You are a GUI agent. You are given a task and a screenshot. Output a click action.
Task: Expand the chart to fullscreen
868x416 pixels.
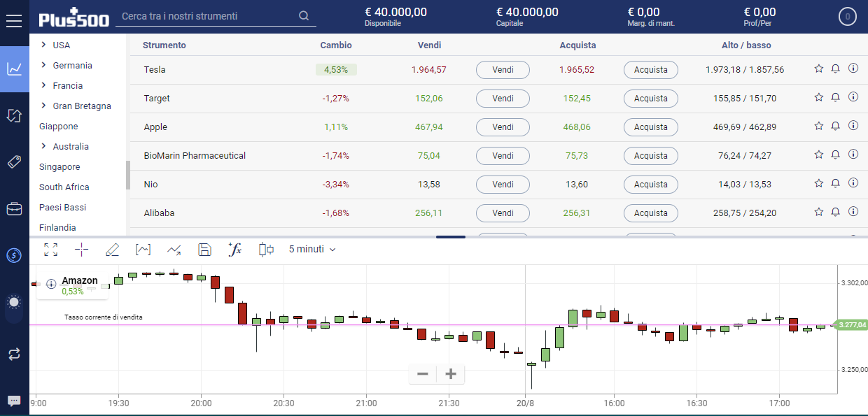(50, 250)
